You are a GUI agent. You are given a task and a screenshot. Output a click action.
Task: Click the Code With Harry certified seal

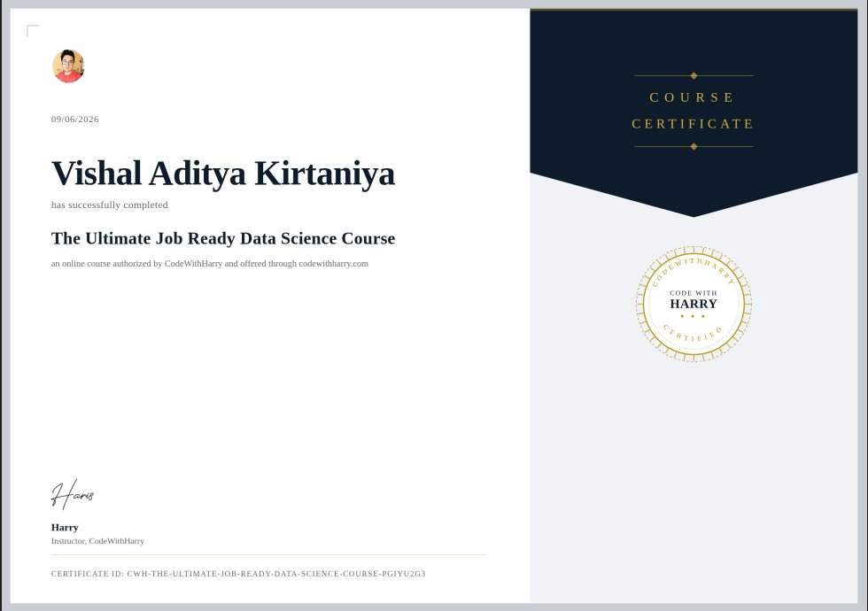pos(694,304)
